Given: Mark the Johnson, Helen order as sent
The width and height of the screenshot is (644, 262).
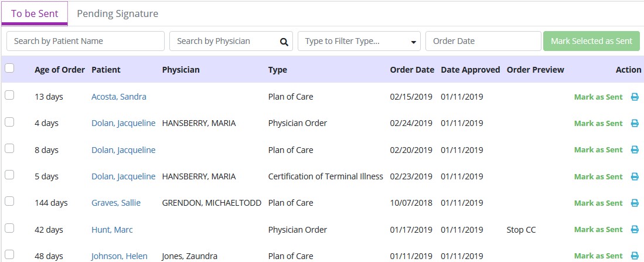Looking at the screenshot, I should point(598,256).
